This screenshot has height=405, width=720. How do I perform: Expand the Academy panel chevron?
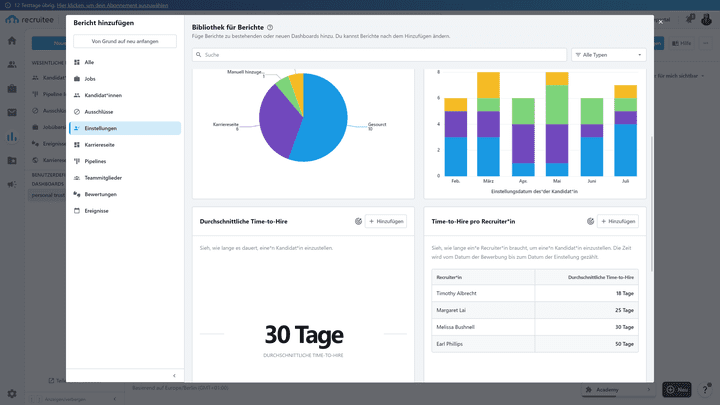(649, 390)
